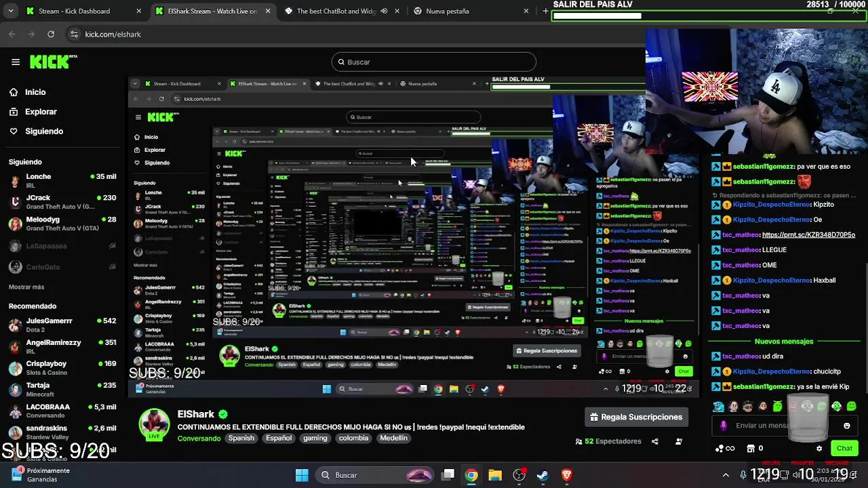Insert the rightmost green smiley emote
The width and height of the screenshot is (868, 488).
click(852, 407)
